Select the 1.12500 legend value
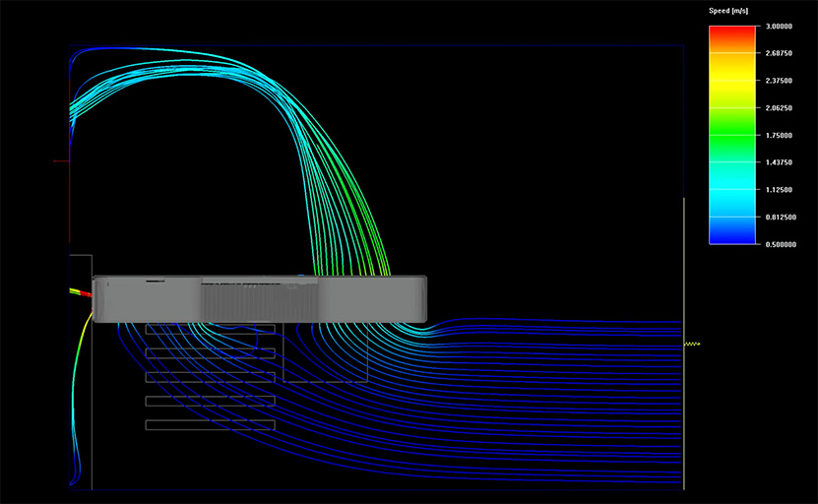This screenshot has height=504, width=818. click(779, 190)
